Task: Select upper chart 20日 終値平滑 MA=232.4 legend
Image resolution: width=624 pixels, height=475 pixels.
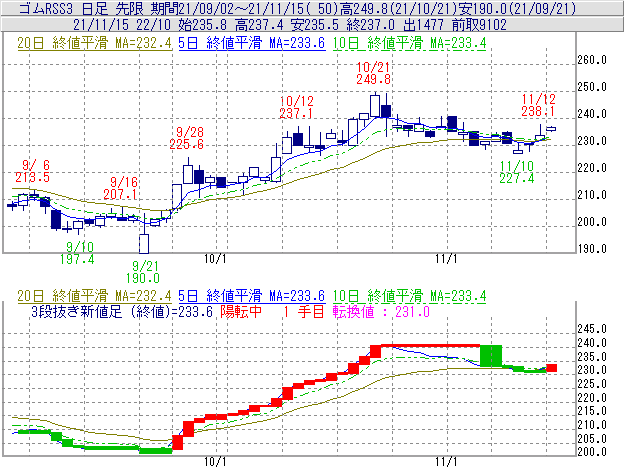Action: 94,43
